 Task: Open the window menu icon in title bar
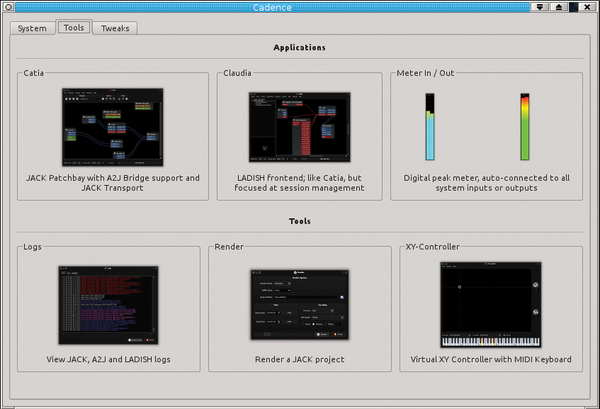point(8,7)
